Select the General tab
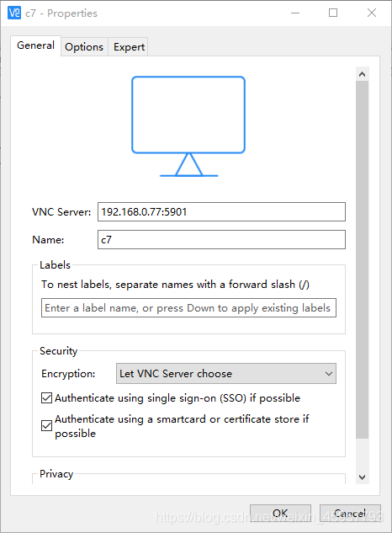 (35, 45)
